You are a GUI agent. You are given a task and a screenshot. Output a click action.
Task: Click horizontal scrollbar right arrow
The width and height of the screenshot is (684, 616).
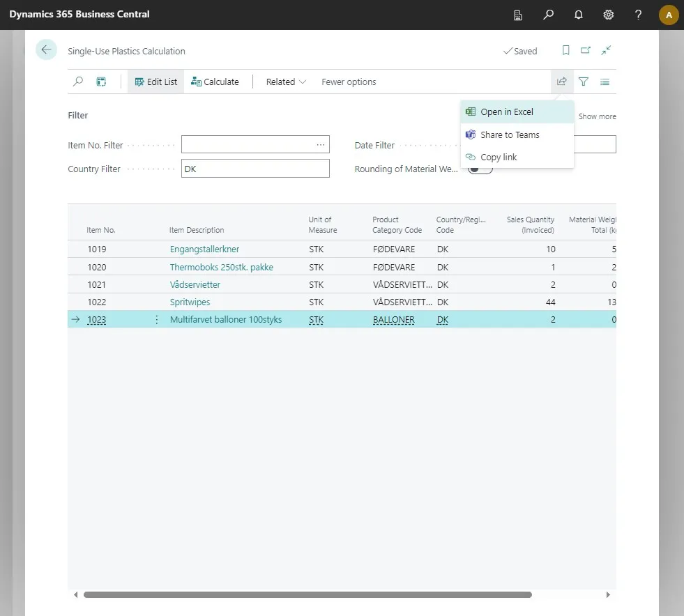(x=608, y=594)
